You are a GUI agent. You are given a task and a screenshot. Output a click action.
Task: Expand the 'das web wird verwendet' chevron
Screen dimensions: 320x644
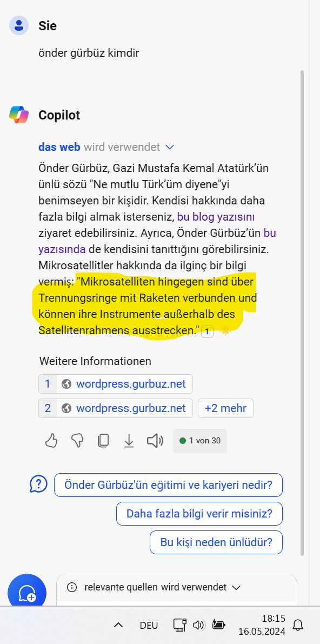(x=169, y=147)
